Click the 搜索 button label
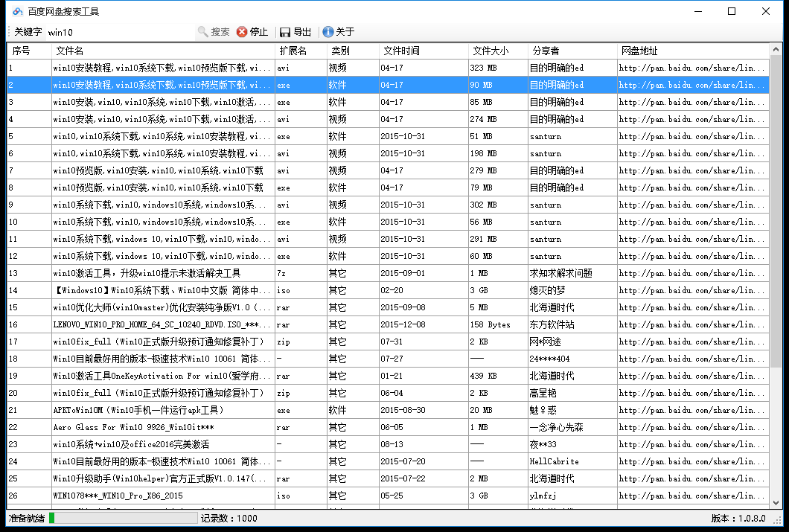This screenshot has height=532, width=789. click(x=220, y=32)
